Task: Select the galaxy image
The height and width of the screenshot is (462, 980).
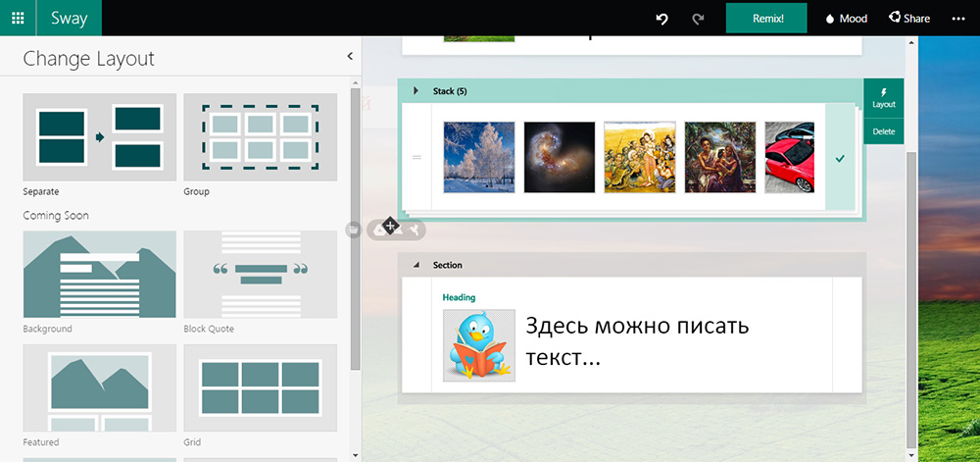Action: [560, 157]
